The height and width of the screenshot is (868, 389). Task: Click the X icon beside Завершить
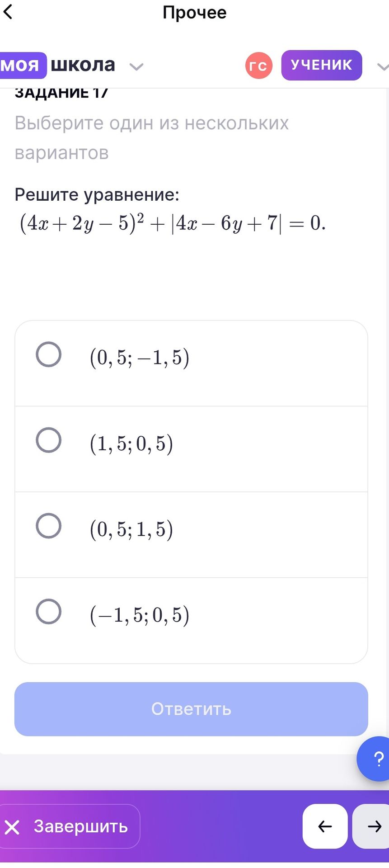tap(12, 827)
